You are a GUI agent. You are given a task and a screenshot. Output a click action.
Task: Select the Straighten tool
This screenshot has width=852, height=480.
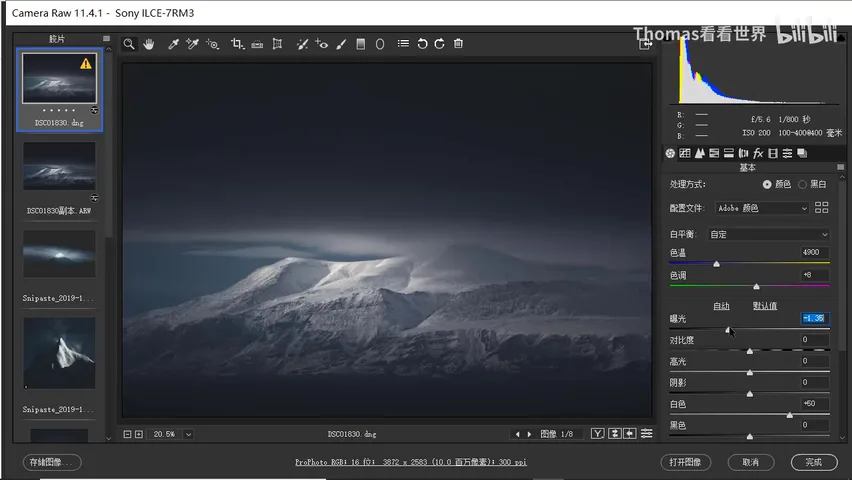click(257, 44)
